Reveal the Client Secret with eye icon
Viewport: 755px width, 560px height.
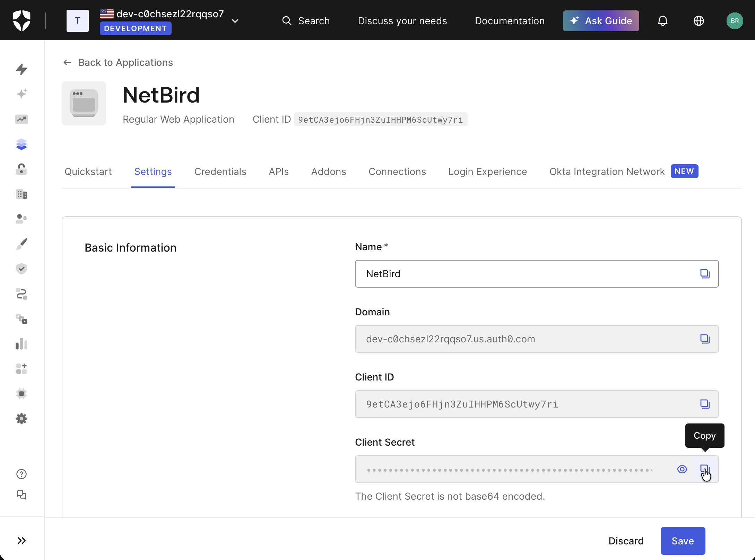(682, 469)
